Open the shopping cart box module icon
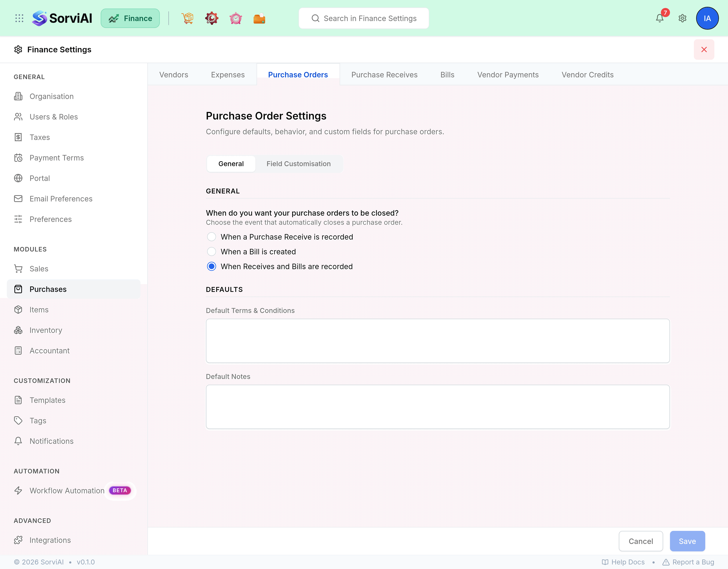The height and width of the screenshot is (569, 728). (187, 18)
